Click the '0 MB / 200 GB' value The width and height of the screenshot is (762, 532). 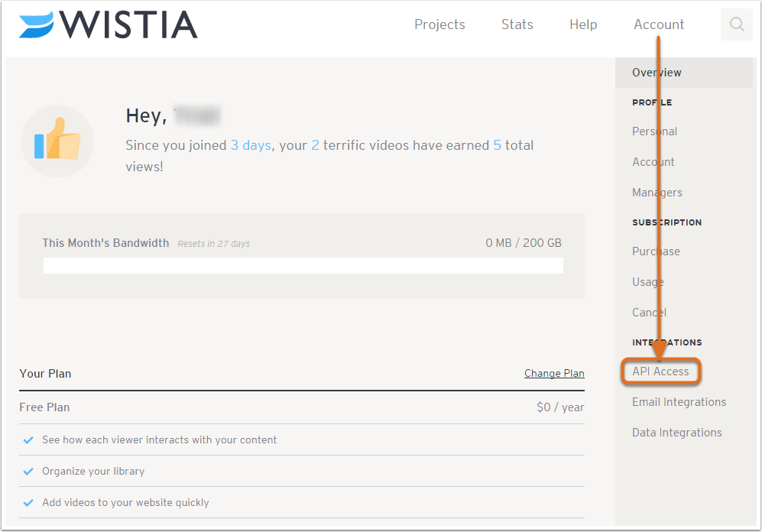coord(524,243)
